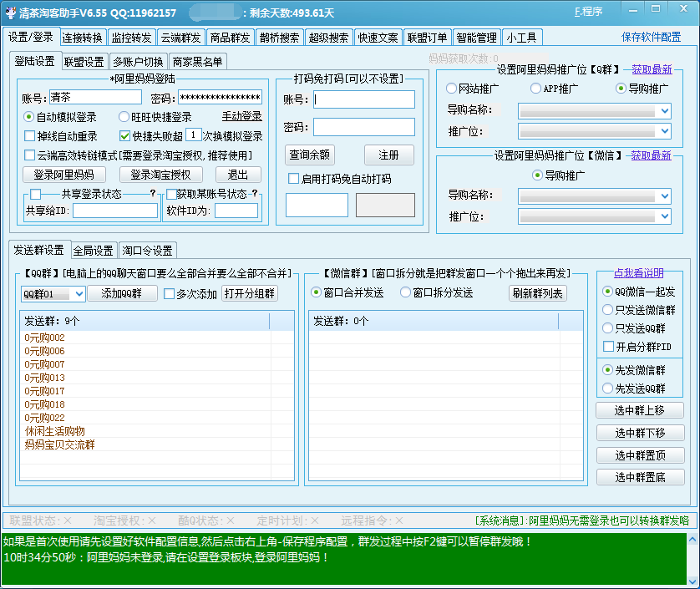Expand the 微信 推广位 dropdown
The image size is (700, 589).
665,216
